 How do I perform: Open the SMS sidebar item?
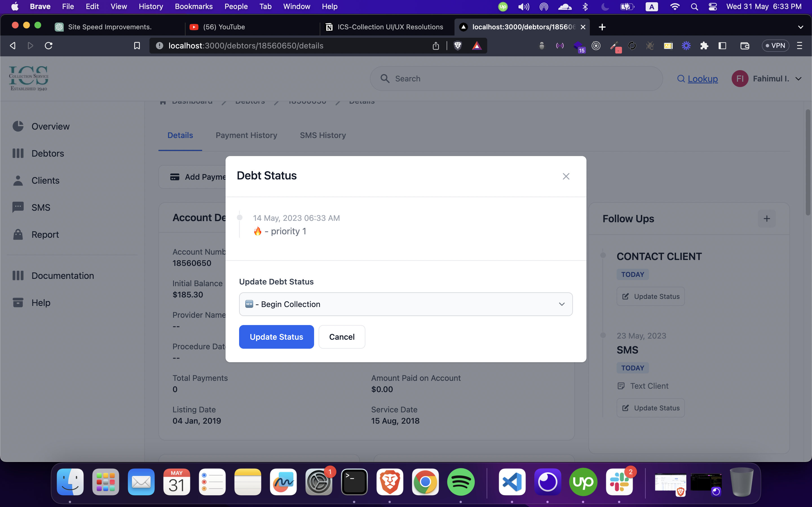click(41, 208)
